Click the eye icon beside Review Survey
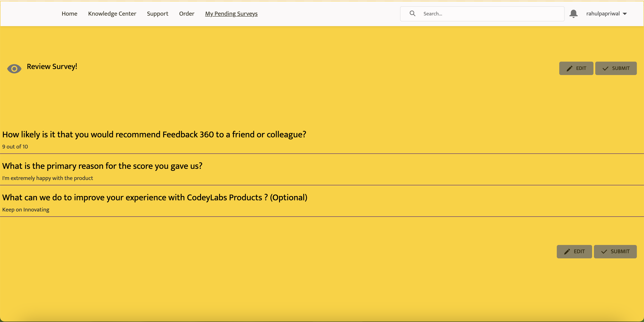The width and height of the screenshot is (644, 322). tap(14, 68)
